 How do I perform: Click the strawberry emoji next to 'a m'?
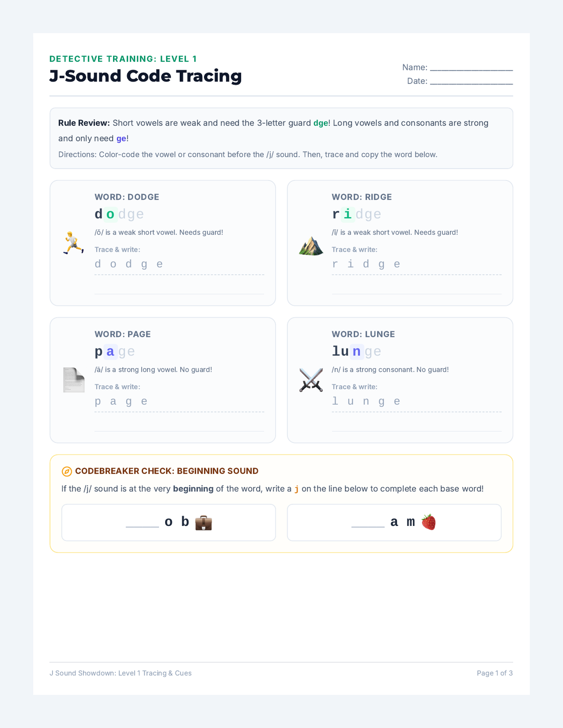[428, 522]
